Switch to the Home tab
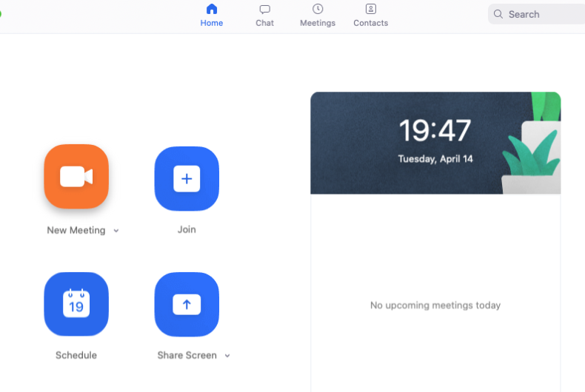585x392 pixels. coord(212,16)
